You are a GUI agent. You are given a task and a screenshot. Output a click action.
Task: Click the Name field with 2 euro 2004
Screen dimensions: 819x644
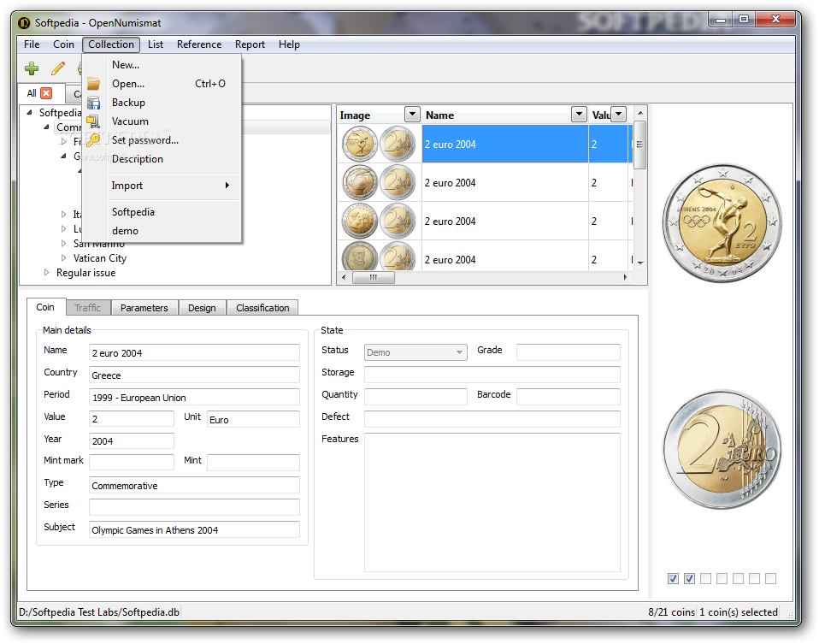(x=194, y=353)
